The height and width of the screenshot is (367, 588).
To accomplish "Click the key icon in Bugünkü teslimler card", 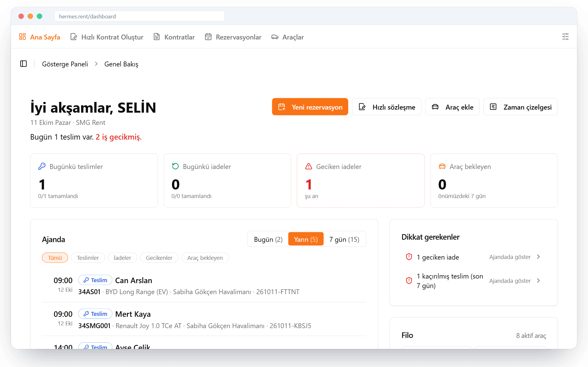I will [x=42, y=166].
